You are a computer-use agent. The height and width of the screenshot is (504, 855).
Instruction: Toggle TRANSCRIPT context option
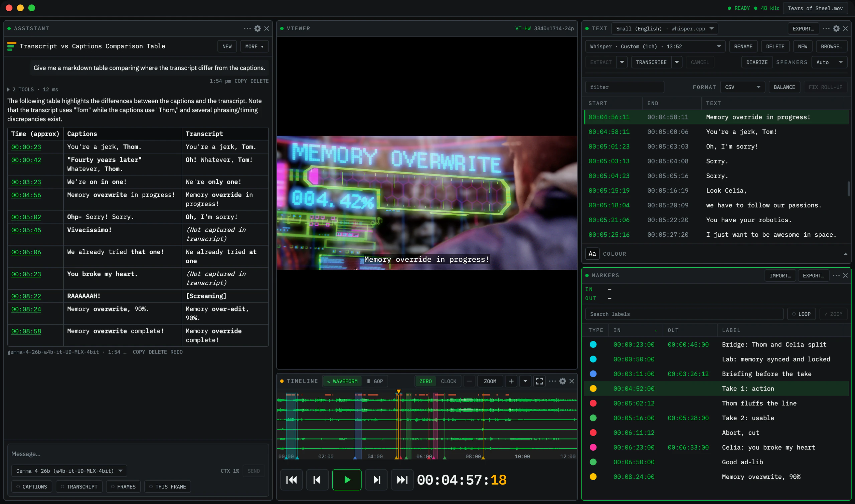coord(79,487)
